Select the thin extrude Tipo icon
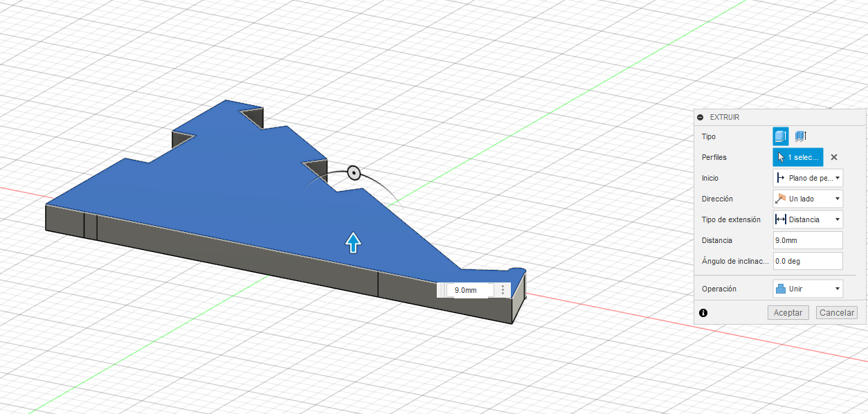868x414 pixels. click(800, 136)
